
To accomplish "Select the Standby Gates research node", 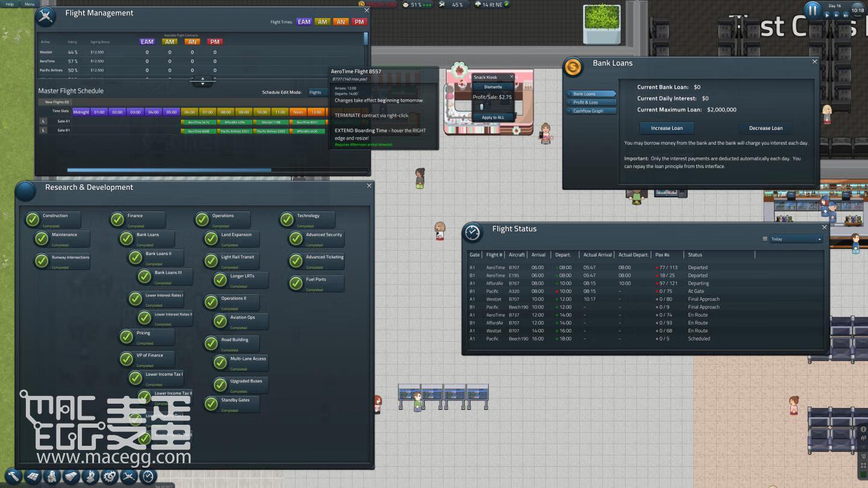I will [x=231, y=404].
